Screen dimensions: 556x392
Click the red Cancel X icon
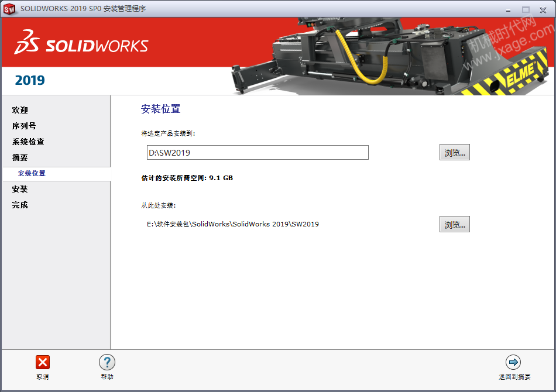(43, 362)
